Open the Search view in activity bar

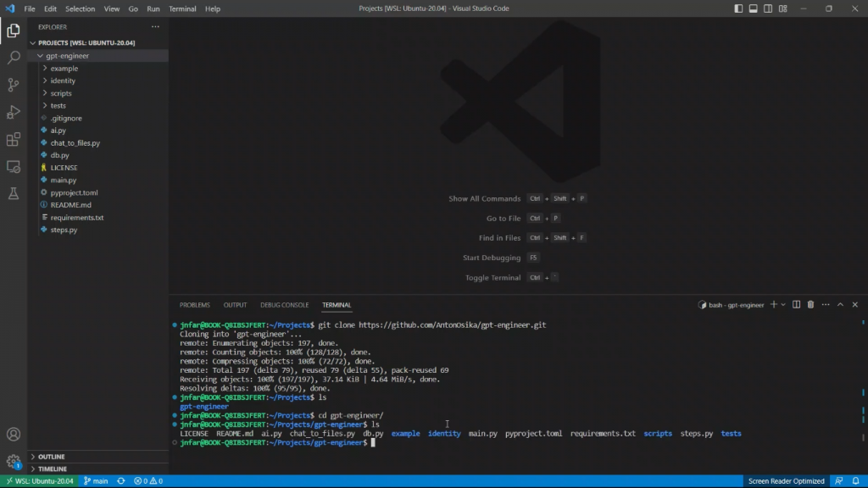pos(14,58)
